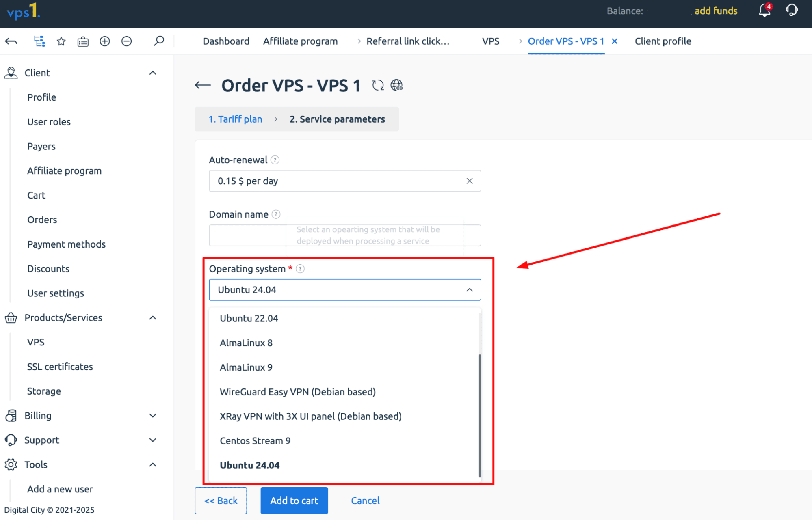Open the search magnifier icon

point(159,41)
